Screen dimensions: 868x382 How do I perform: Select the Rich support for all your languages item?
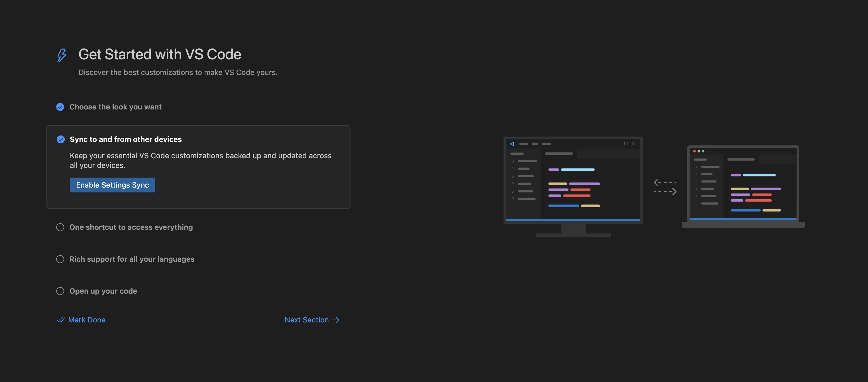point(132,259)
